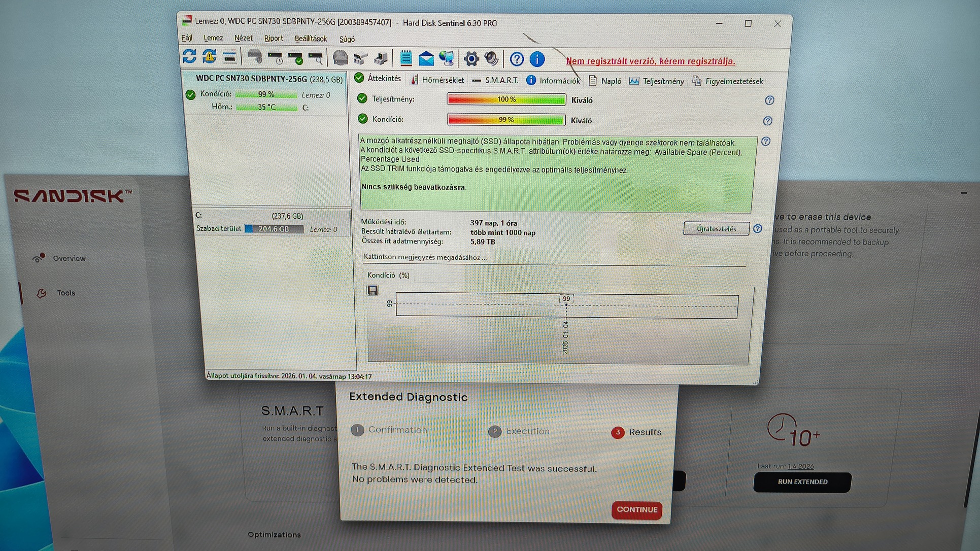Open the Riport menu

pyautogui.click(x=274, y=39)
